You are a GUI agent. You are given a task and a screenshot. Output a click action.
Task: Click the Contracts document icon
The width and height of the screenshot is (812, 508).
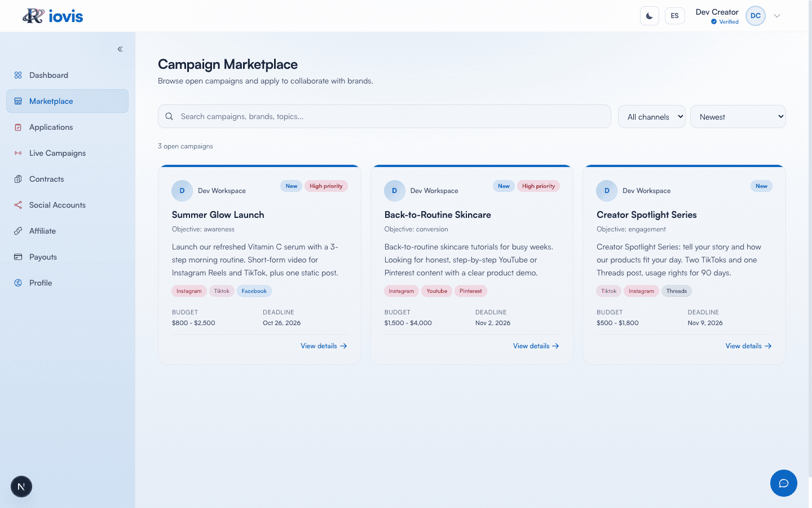pyautogui.click(x=18, y=179)
